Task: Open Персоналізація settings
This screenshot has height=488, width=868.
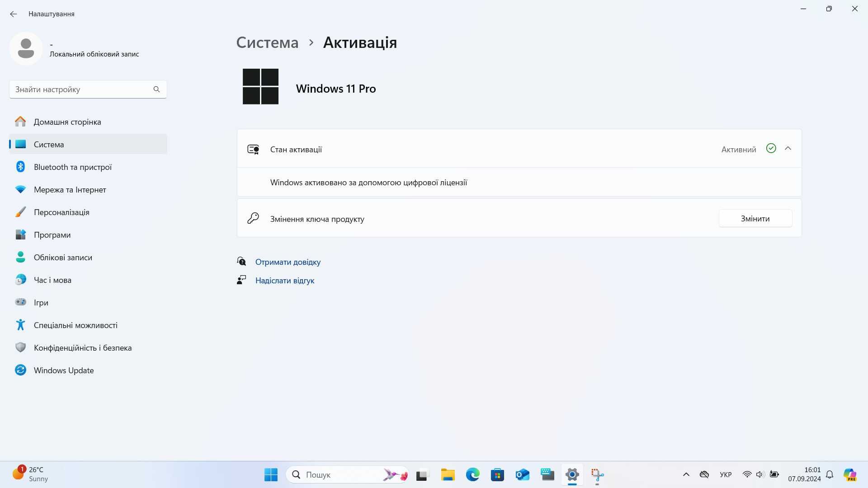Action: (88, 212)
